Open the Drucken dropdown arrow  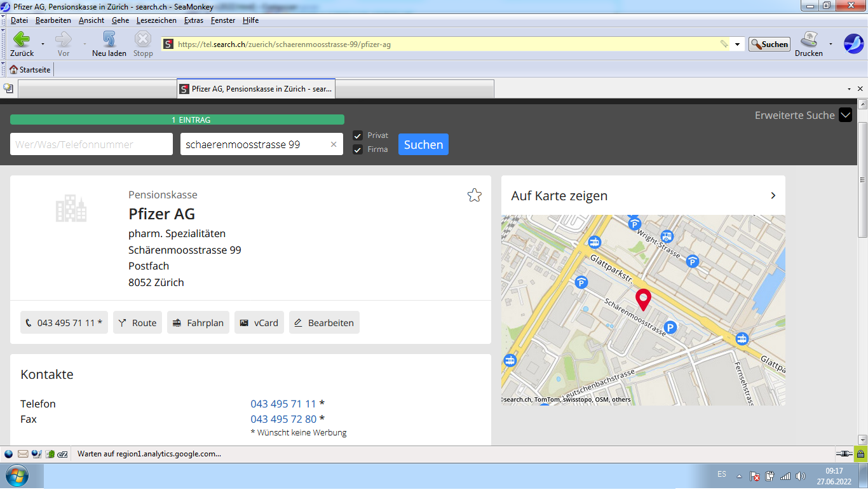[x=830, y=44]
